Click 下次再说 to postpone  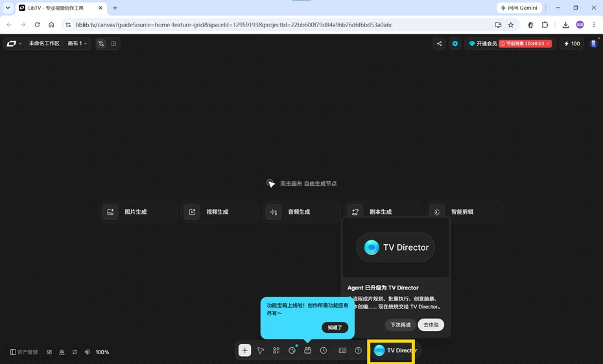[x=400, y=325]
